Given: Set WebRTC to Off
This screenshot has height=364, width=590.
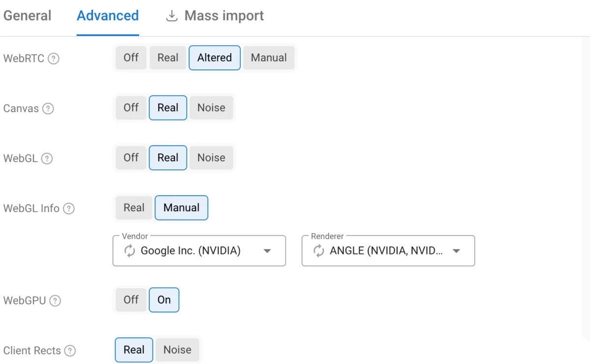Looking at the screenshot, I should pyautogui.click(x=131, y=57).
